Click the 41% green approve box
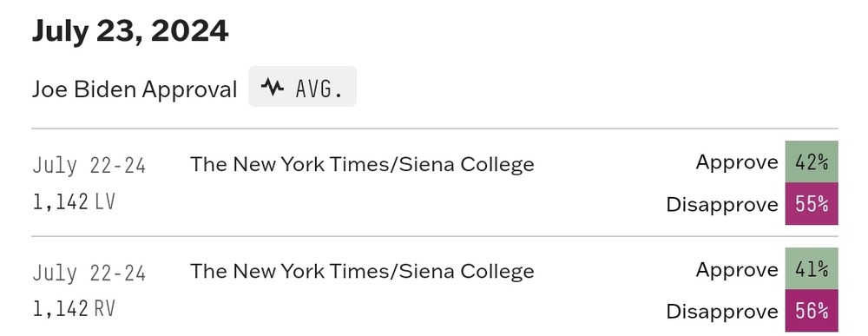Viewport: 868px width, 336px height. (x=812, y=269)
